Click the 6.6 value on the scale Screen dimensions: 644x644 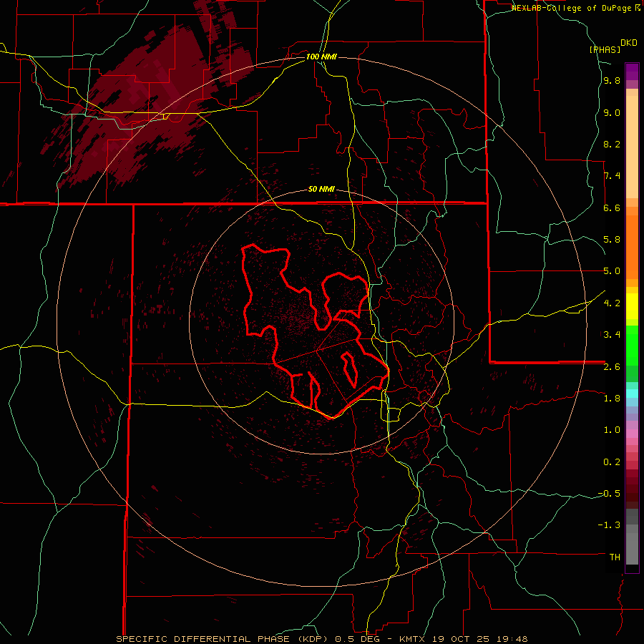pos(612,208)
